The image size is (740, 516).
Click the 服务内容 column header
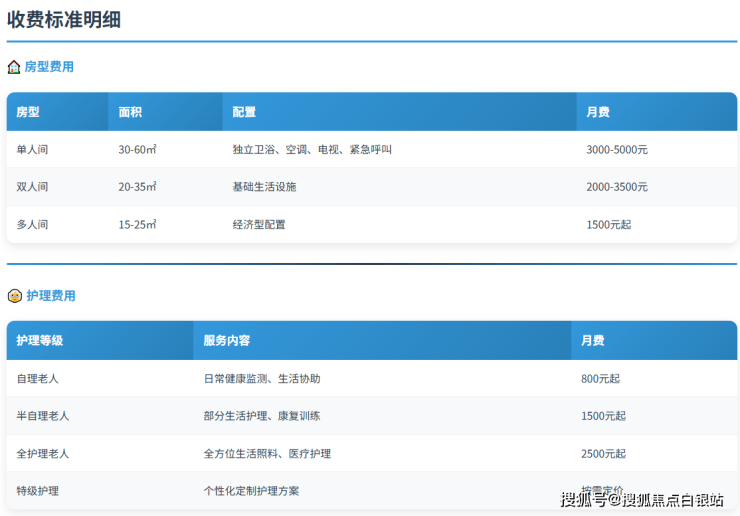(x=227, y=341)
